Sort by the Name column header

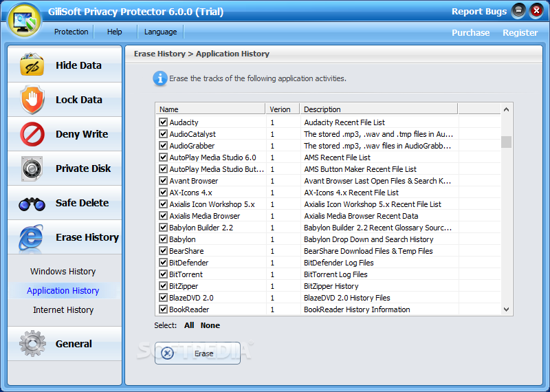point(210,109)
